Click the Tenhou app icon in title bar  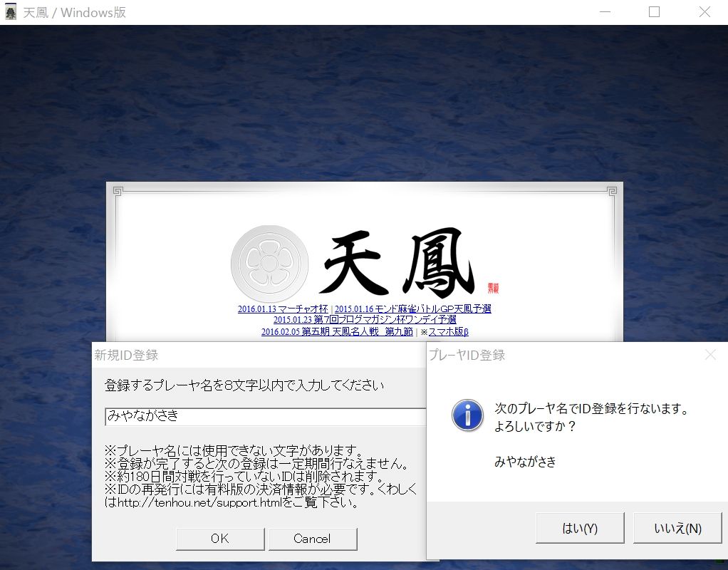[11, 12]
